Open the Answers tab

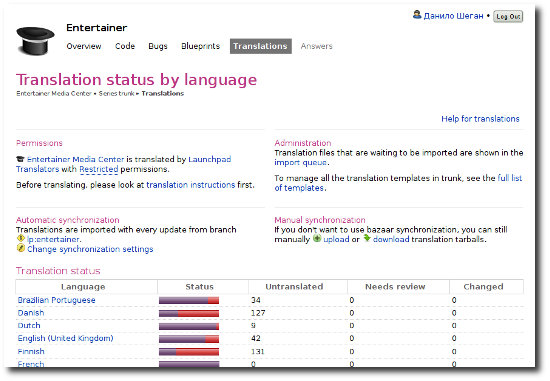click(316, 46)
